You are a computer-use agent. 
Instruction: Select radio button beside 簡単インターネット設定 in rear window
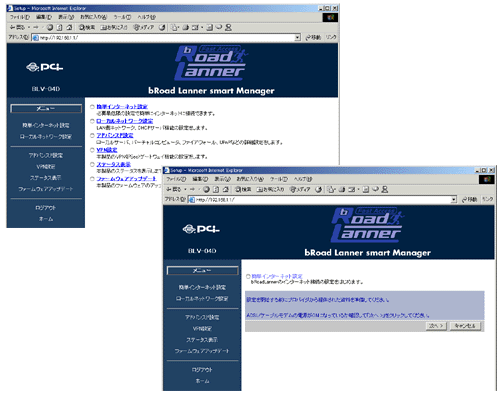(92, 107)
